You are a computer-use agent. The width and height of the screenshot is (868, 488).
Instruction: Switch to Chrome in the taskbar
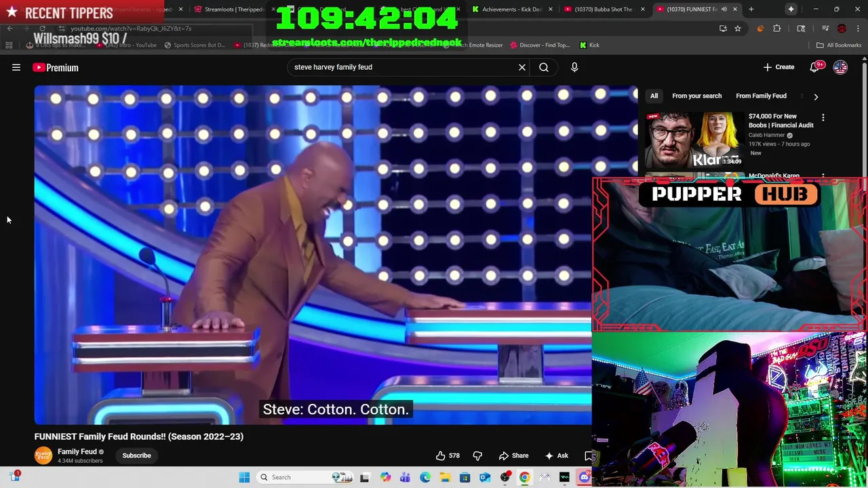pyautogui.click(x=525, y=477)
